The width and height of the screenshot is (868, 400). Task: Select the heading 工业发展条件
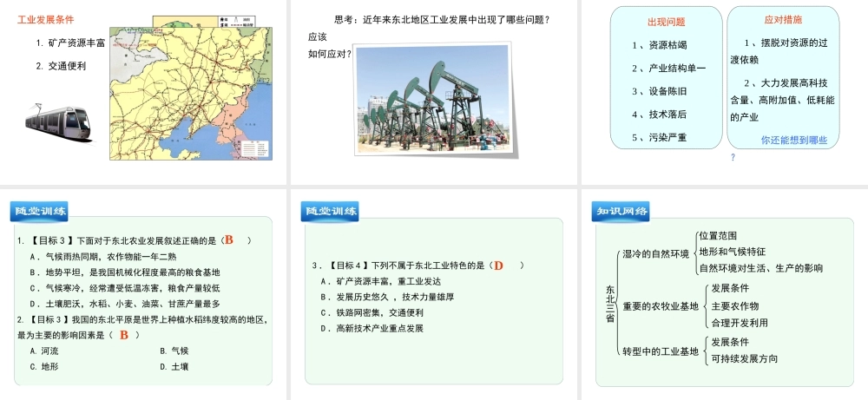click(45, 20)
